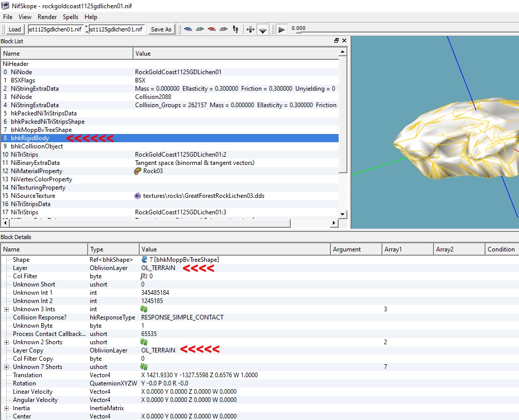The width and height of the screenshot is (519, 420).
Task: Click the Block List Name column header
Action: point(67,53)
